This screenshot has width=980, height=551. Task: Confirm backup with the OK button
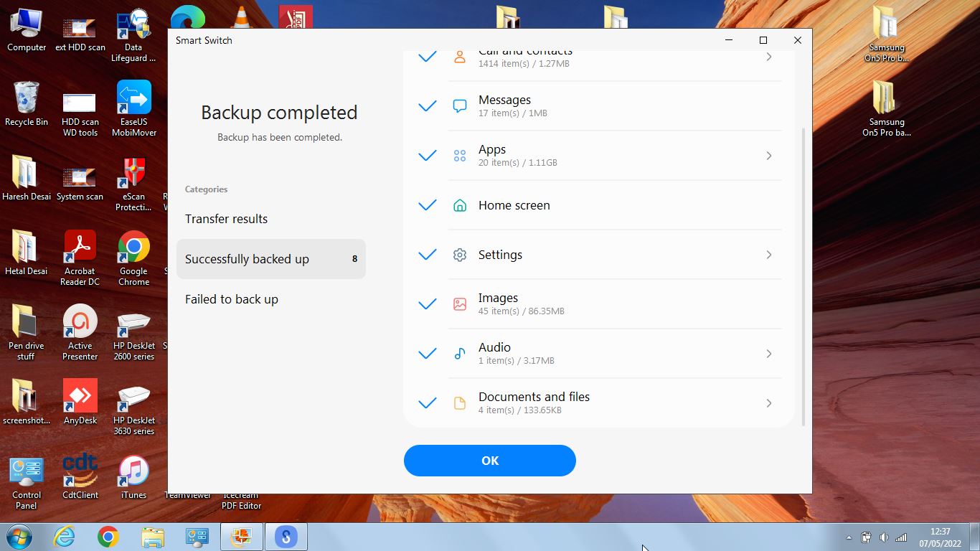click(x=490, y=461)
